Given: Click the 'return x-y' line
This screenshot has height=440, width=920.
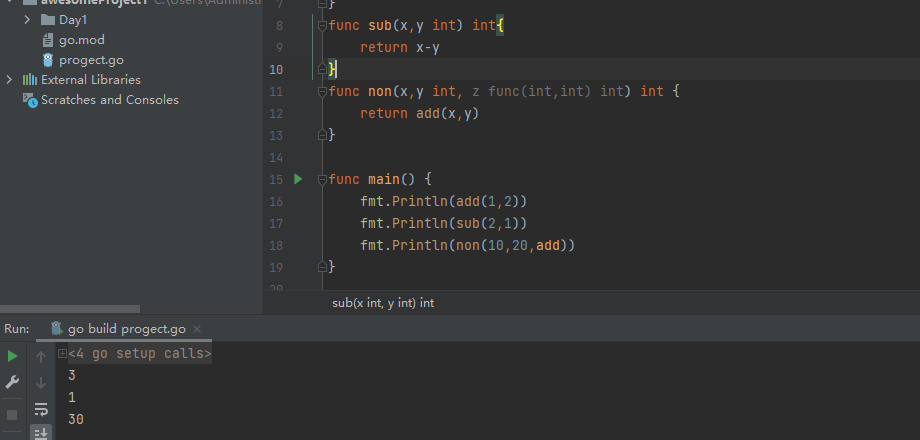Looking at the screenshot, I should (x=400, y=48).
